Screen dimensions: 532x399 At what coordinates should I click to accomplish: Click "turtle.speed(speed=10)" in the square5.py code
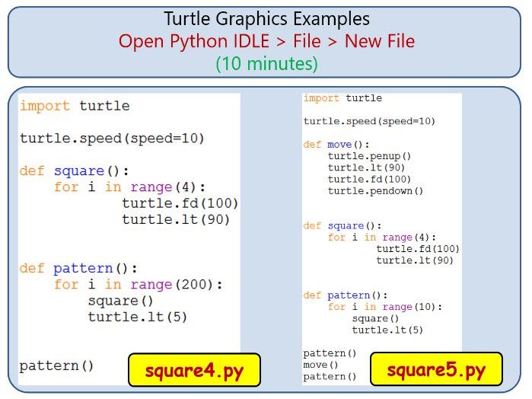[369, 121]
